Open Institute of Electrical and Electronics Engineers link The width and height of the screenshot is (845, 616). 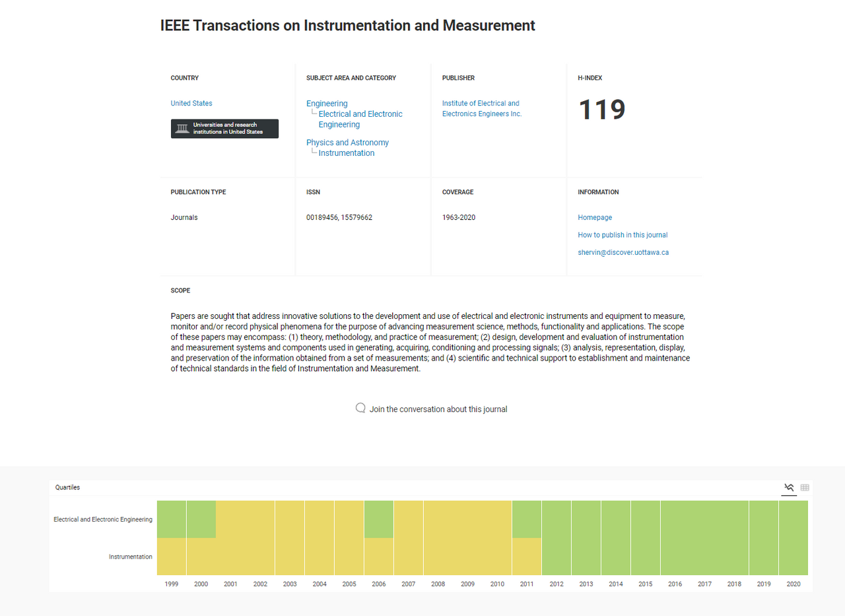482,108
